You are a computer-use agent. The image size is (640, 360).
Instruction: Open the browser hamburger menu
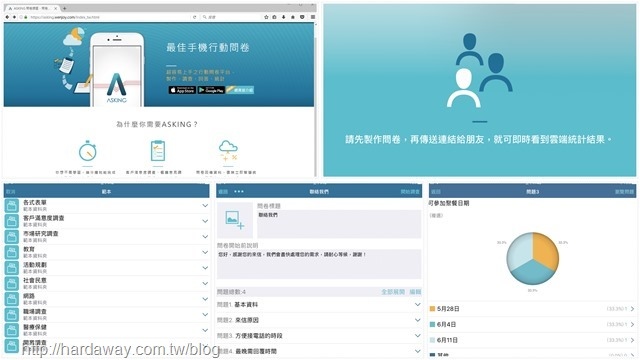313,17
